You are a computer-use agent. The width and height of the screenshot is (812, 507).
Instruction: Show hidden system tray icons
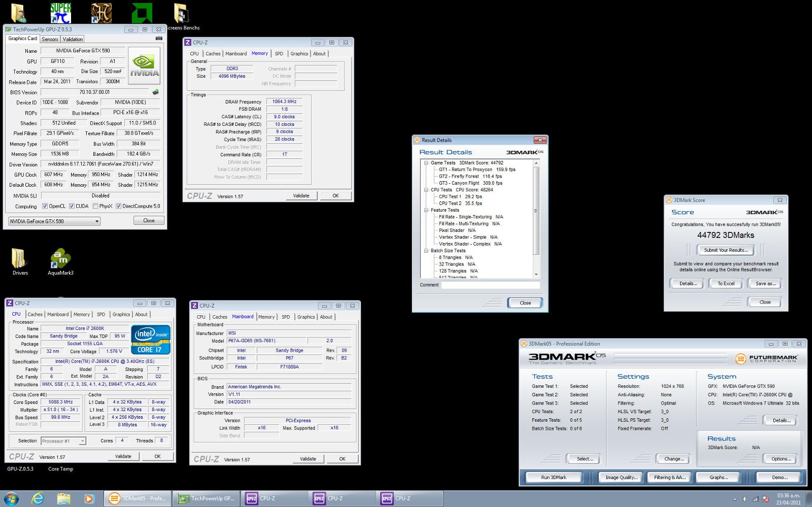pos(735,499)
